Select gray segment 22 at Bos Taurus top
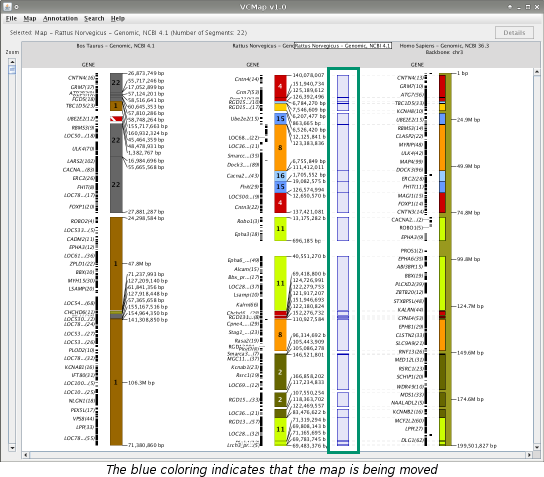This screenshot has width=544, height=477. pos(116,83)
